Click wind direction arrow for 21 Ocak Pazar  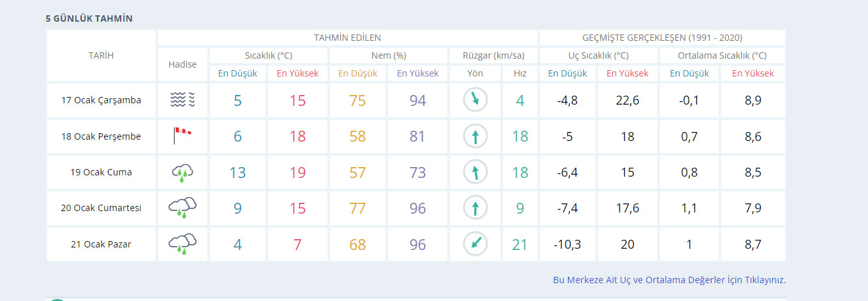coord(475,244)
